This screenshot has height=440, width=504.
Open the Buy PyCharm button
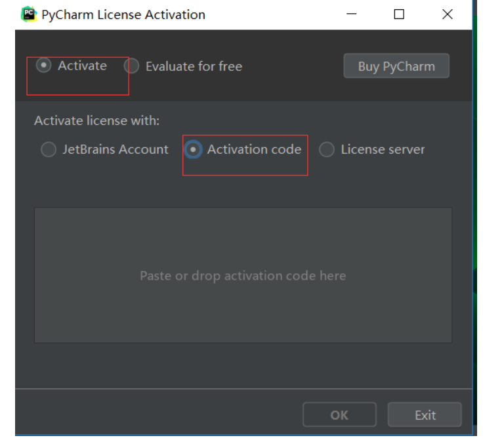pos(396,66)
